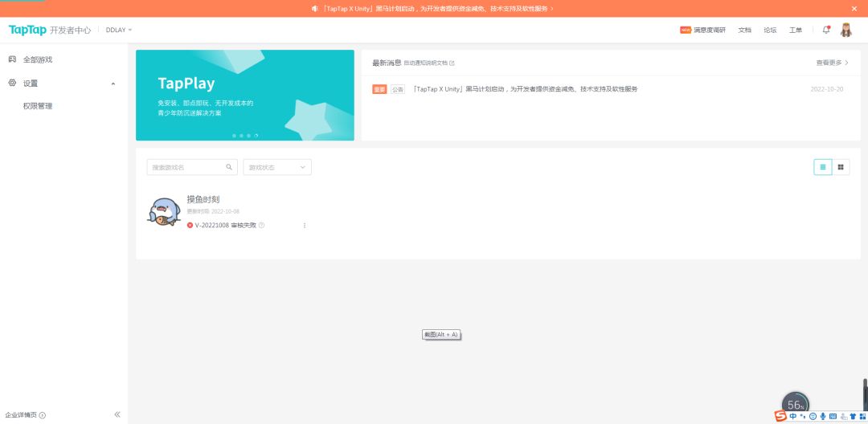Open the TapPlay promo banner
The width and height of the screenshot is (868, 424).
244,95
